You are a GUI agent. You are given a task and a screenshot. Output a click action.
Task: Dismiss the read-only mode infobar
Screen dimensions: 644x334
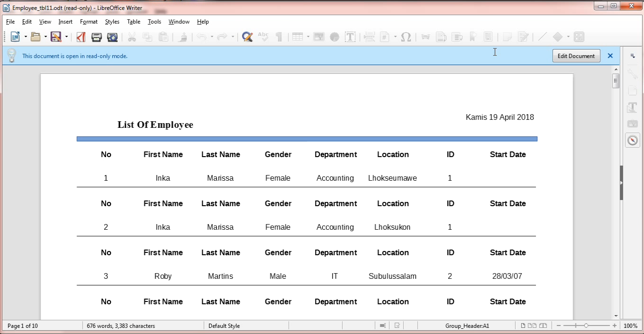[x=610, y=56]
